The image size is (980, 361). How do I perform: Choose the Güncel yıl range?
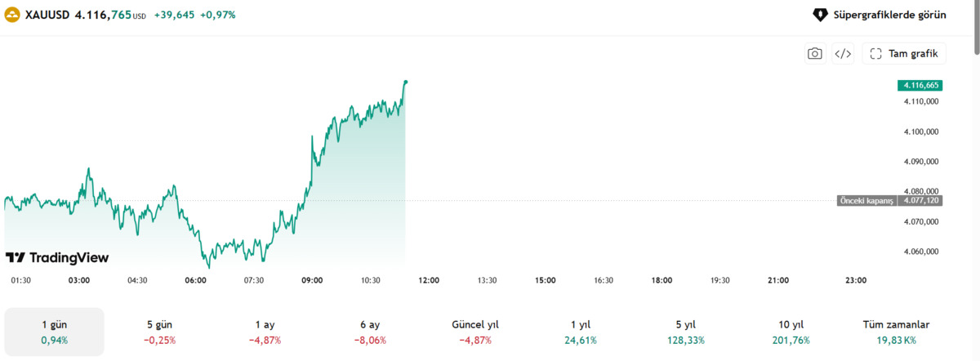coord(475,332)
